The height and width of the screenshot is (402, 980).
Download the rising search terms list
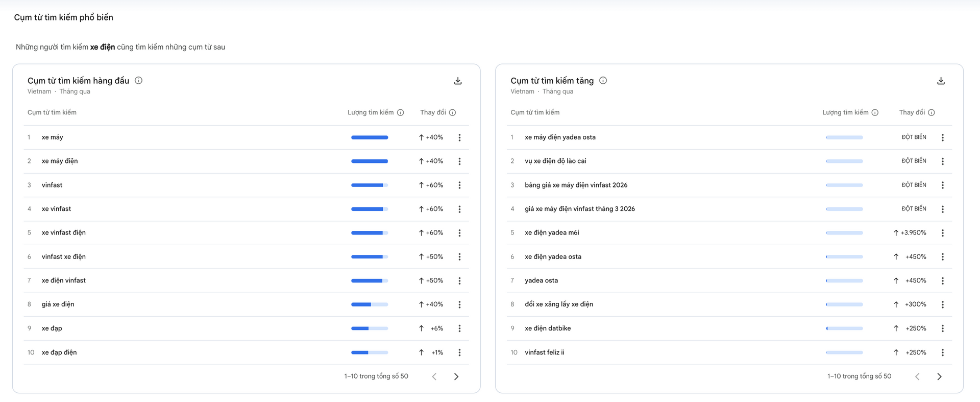click(x=941, y=81)
